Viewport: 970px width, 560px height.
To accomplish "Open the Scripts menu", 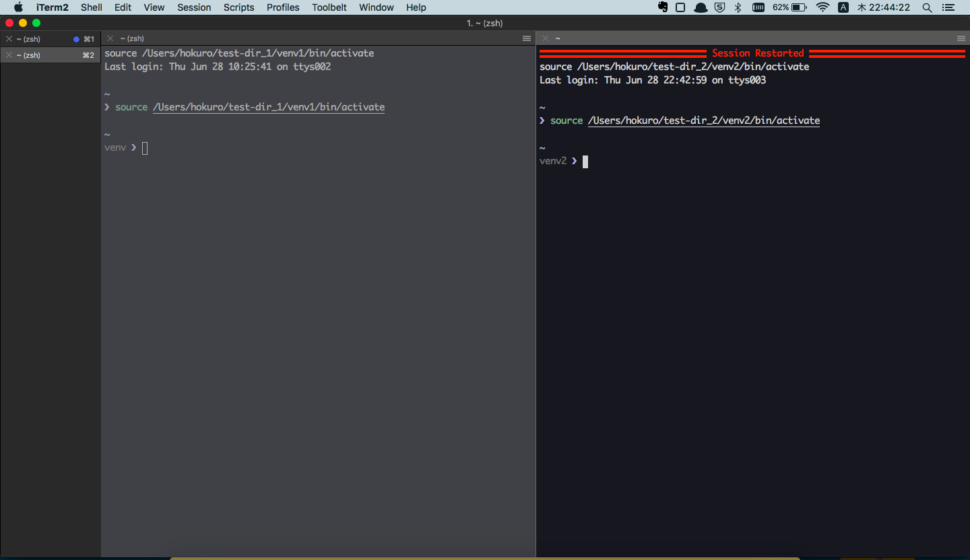I will click(239, 7).
